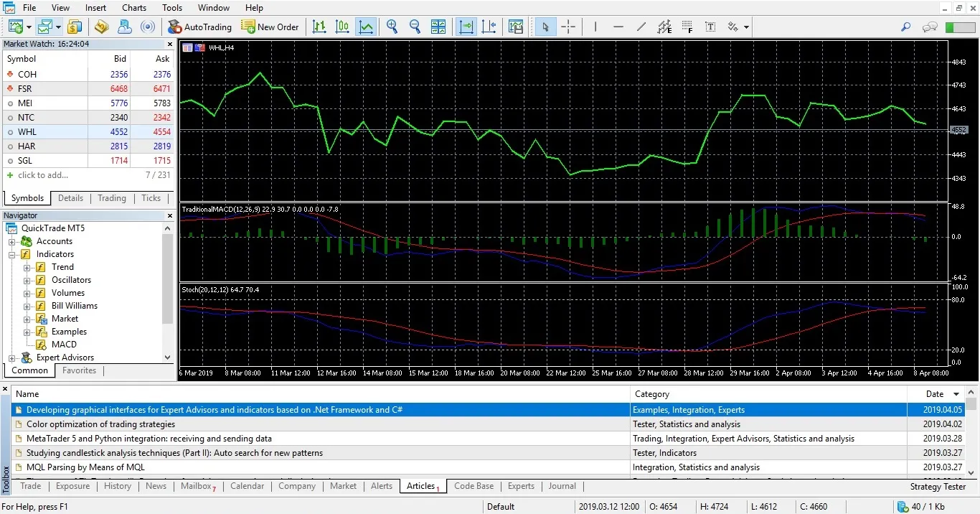The width and height of the screenshot is (980, 514).
Task: Click the select cursor arrow tool
Action: 545,27
